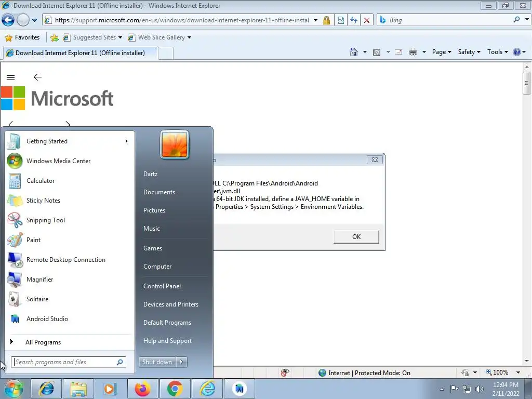Image resolution: width=532 pixels, height=399 pixels.
Task: Click the IE Forward navigation button
Action: click(x=23, y=20)
